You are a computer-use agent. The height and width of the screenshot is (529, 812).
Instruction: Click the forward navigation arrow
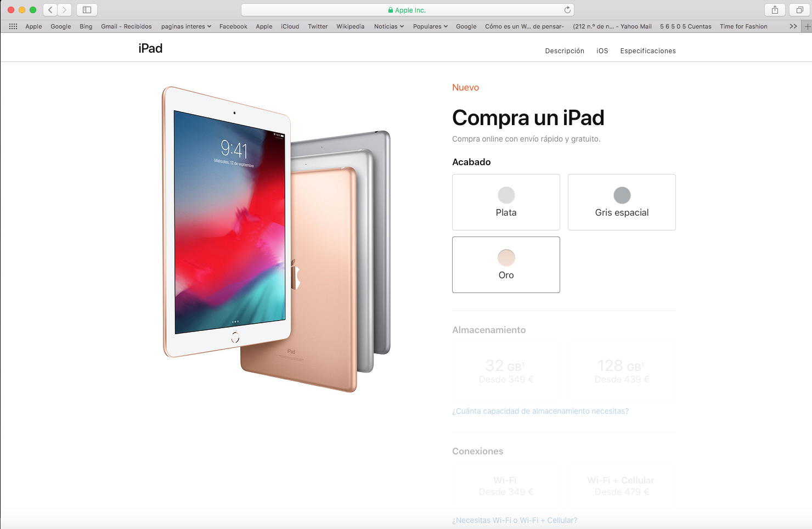pos(65,10)
